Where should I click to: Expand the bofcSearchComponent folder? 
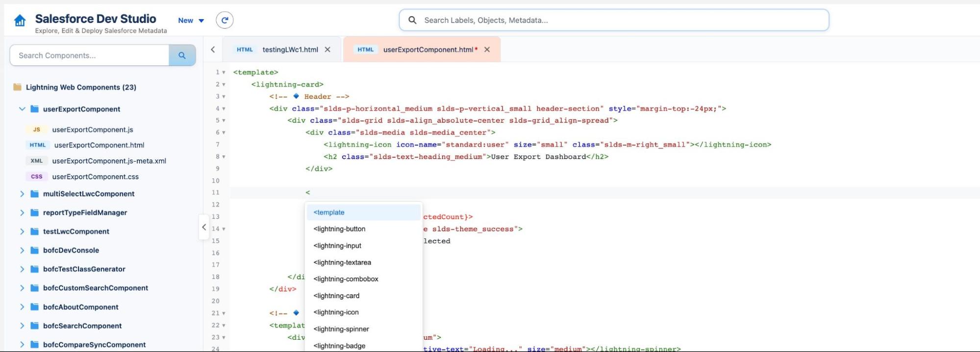pyautogui.click(x=22, y=326)
